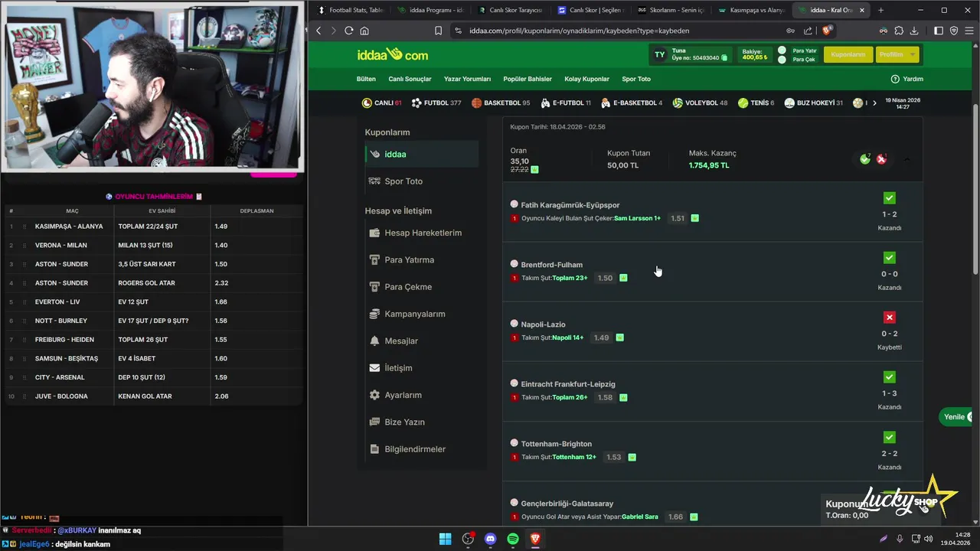Click the yellow Kuponlarım button

tap(848, 54)
